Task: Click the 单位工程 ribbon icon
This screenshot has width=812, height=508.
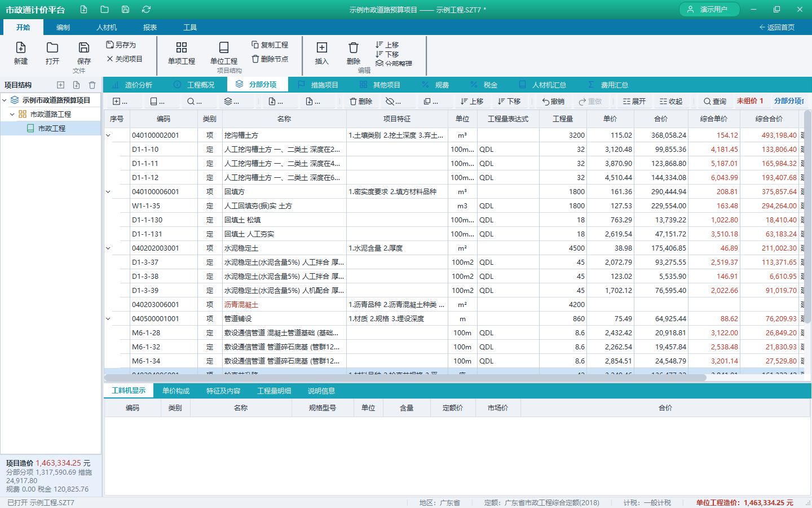Action: point(224,48)
